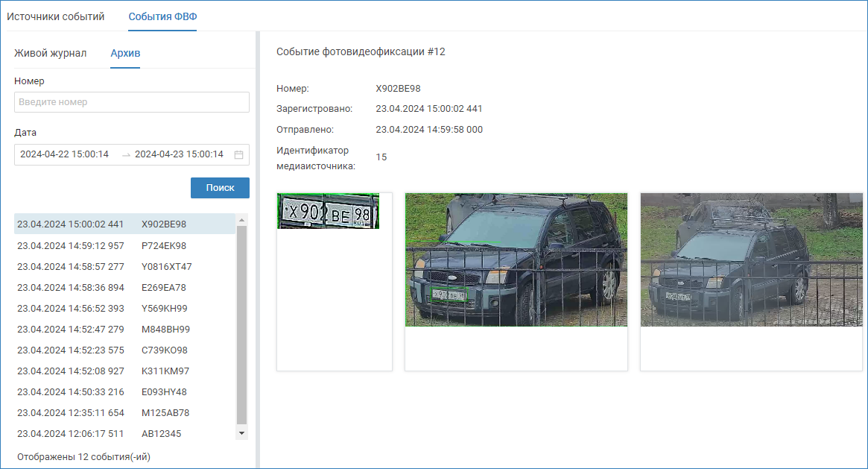Click end date 2024-04-23 15:00:14
This screenshot has width=868, height=469.
coord(179,154)
